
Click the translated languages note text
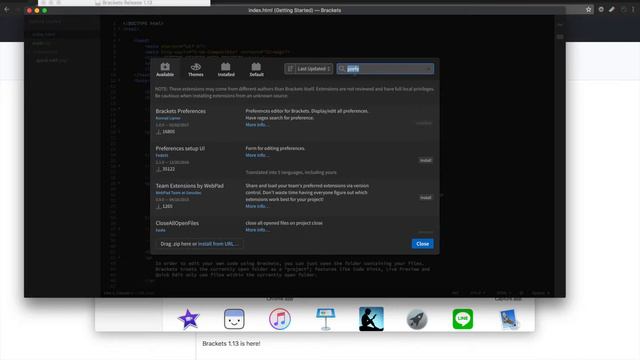pos(291,173)
